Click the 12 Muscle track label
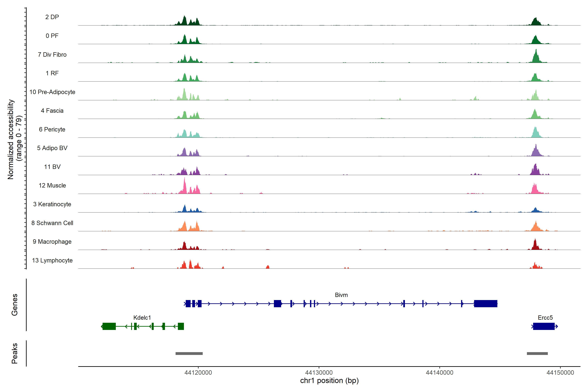588x392 pixels. pos(52,186)
